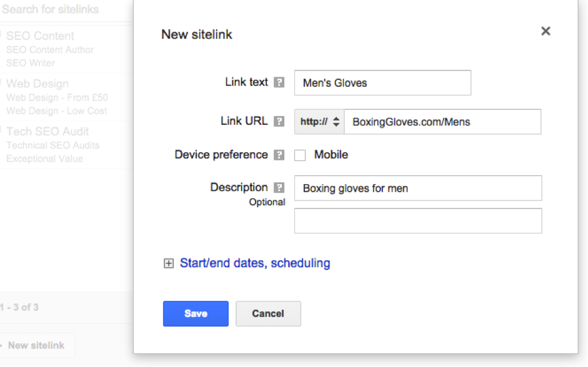Viewport: 588px width, 367px height.
Task: Click the New sitelink button in background
Action: (x=36, y=345)
